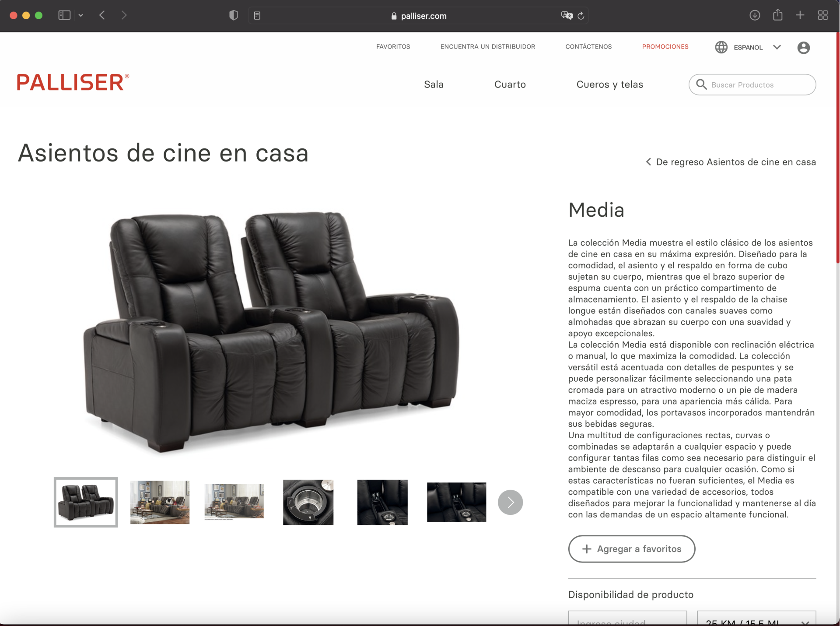This screenshot has width=840, height=626.
Task: Select the sixth console detail thumbnail
Action: (x=456, y=502)
